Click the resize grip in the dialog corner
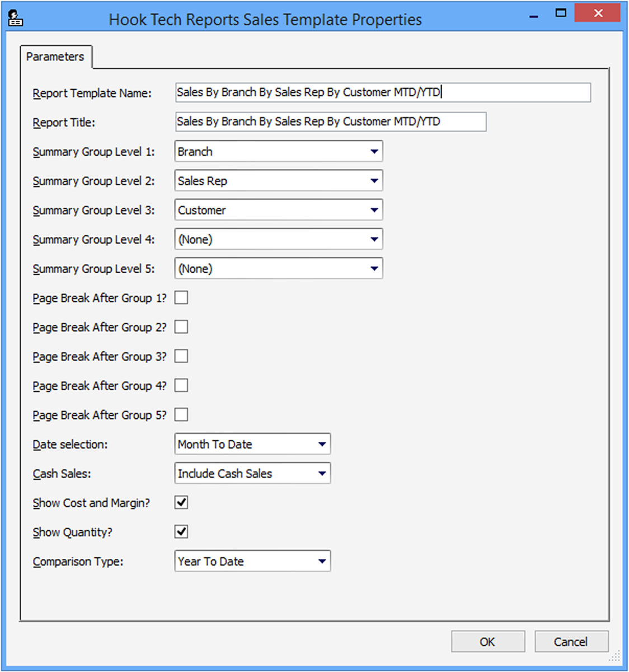 [615, 656]
